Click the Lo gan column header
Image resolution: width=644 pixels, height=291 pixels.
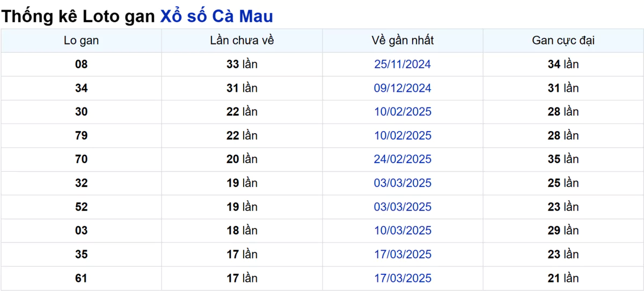pos(81,40)
